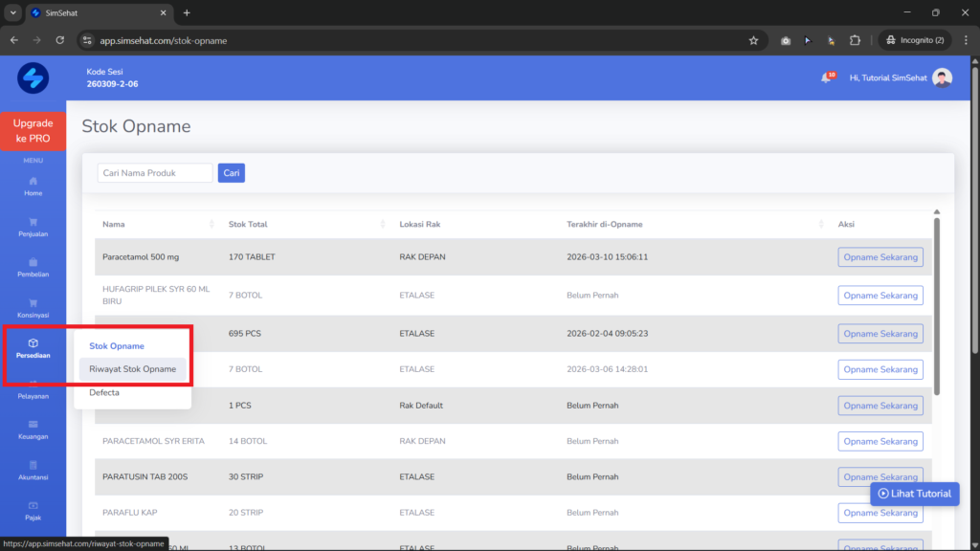980x551 pixels.
Task: Choose Stok Opname submenu item
Action: pos(116,346)
